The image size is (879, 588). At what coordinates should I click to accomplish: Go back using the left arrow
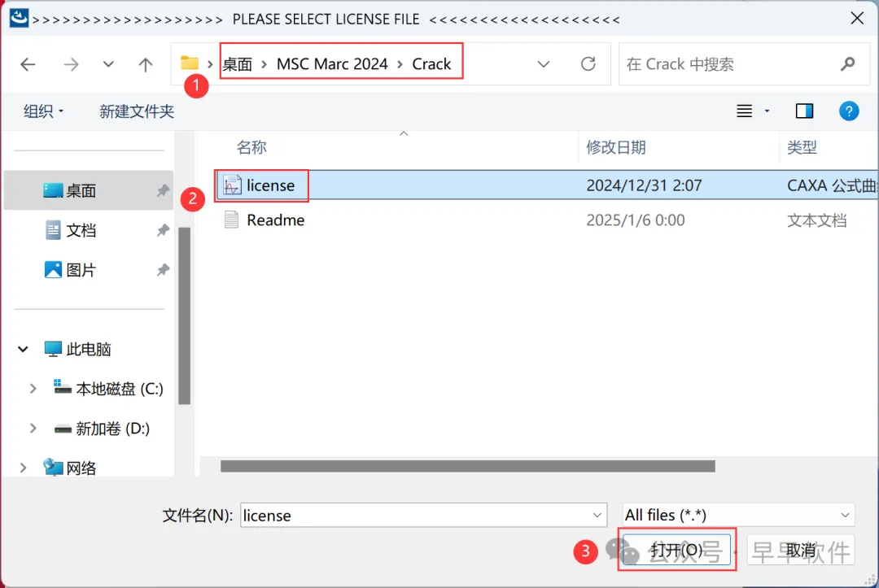tap(28, 64)
